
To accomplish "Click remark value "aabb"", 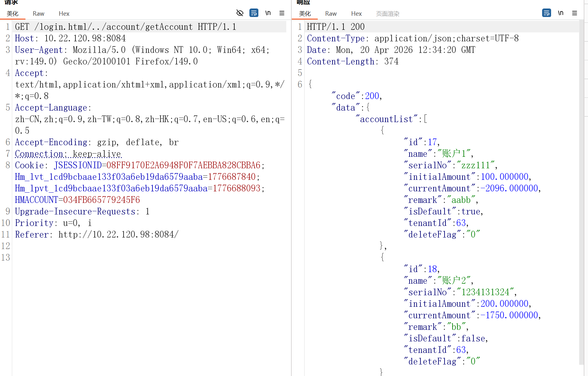I will click(x=461, y=200).
